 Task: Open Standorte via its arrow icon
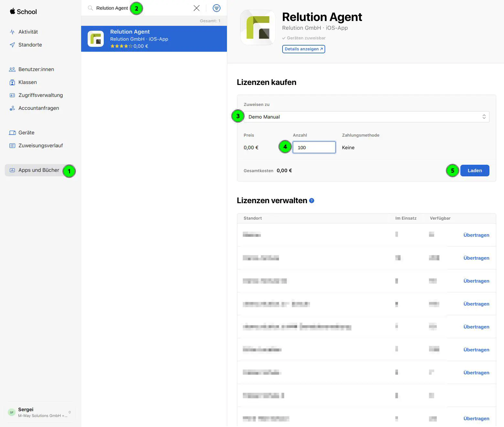click(x=12, y=45)
